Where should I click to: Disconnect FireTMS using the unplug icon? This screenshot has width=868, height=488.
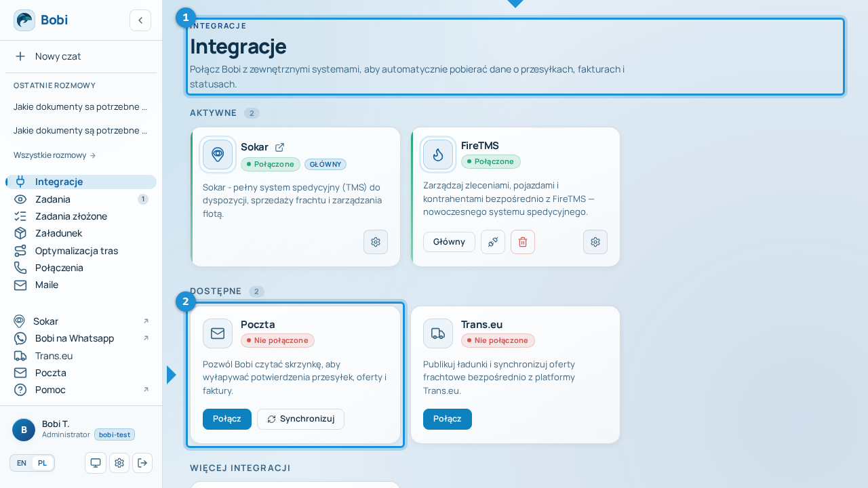coord(493,242)
